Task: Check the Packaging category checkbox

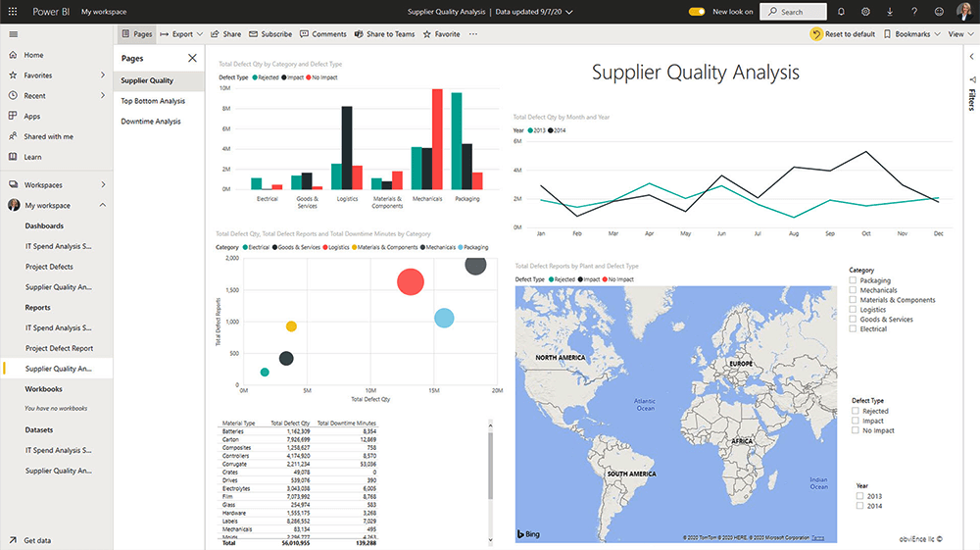Action: click(854, 280)
